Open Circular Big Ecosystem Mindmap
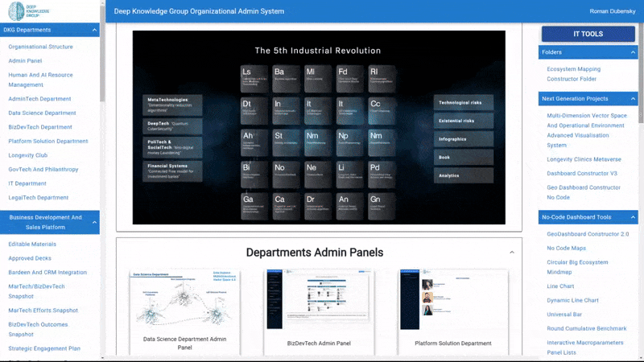 point(577,267)
